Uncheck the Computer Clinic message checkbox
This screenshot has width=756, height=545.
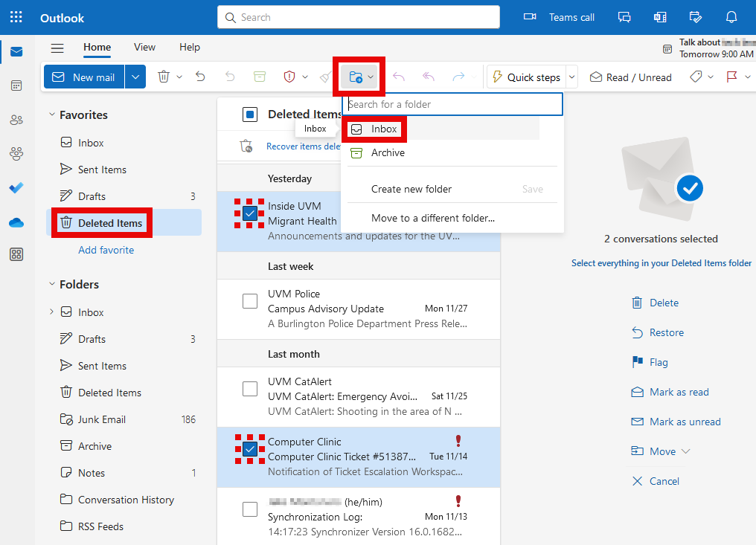tap(250, 448)
